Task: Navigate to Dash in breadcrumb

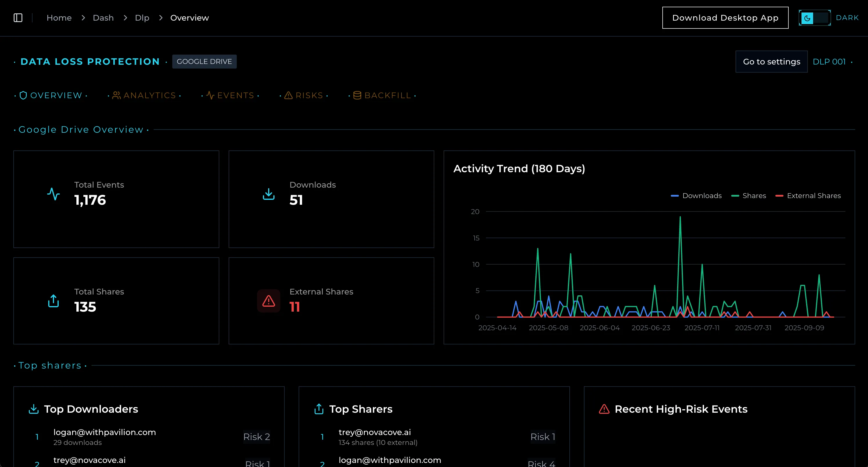Action: tap(103, 18)
